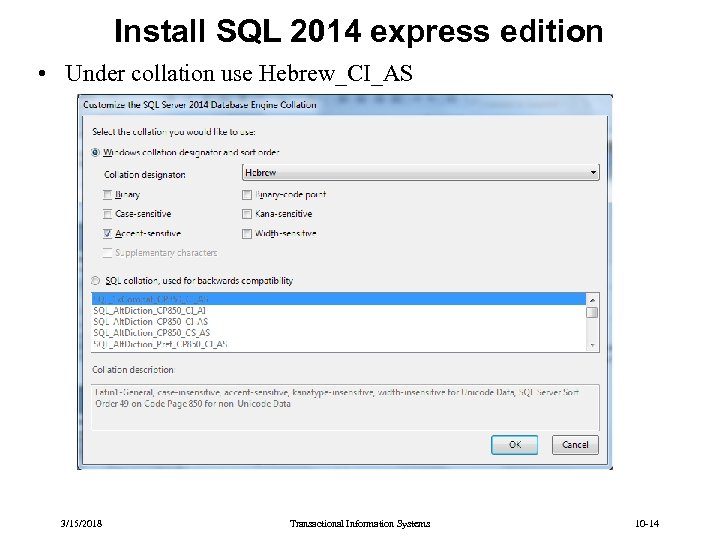Click the slide title Install SQL 2014
The height and width of the screenshot is (540, 720).
(359, 31)
